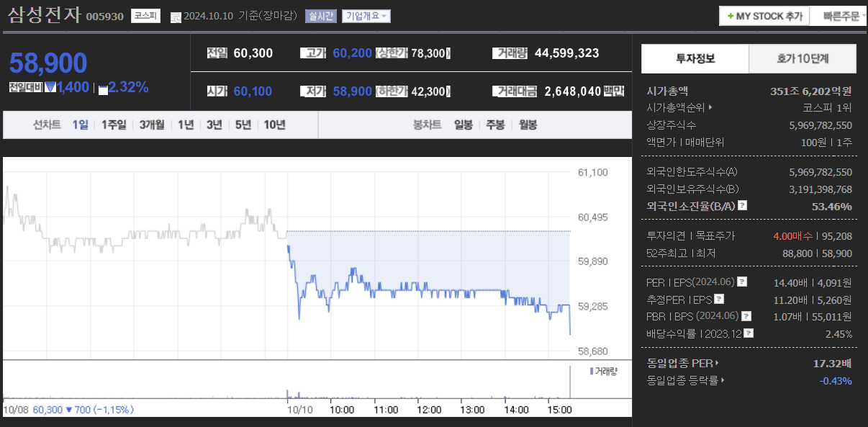Screen dimensions: 868x427
Task: Open help icon next to PER | EPS(2024.06)
Action: [742, 282]
